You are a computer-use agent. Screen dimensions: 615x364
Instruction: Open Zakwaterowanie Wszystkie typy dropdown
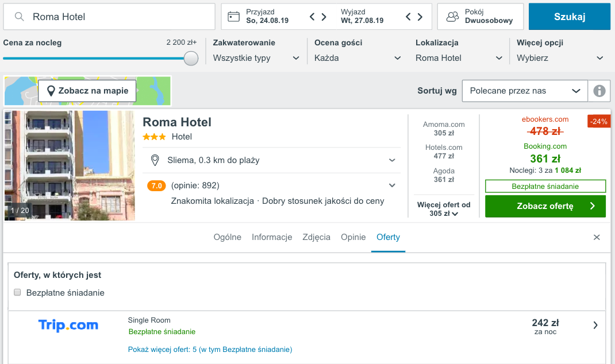[x=256, y=58]
